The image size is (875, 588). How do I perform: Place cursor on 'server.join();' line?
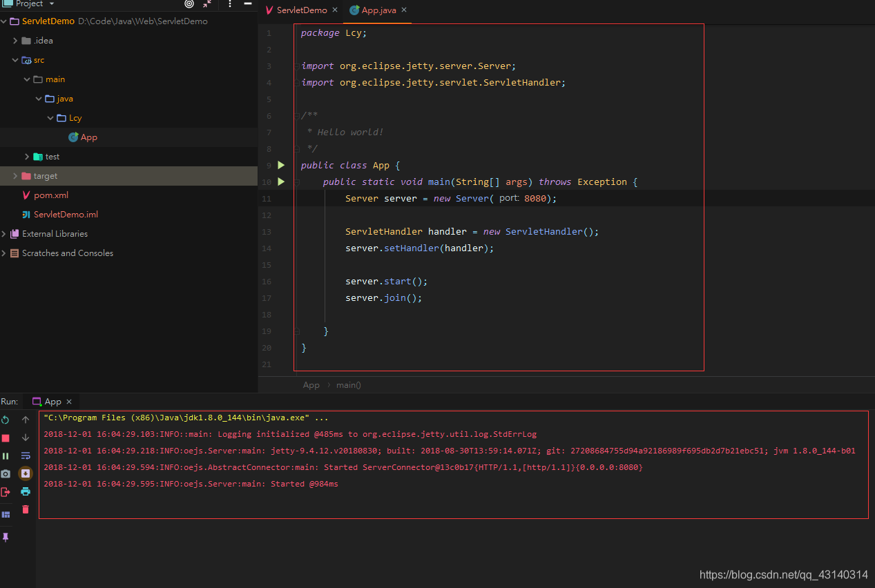click(x=384, y=298)
